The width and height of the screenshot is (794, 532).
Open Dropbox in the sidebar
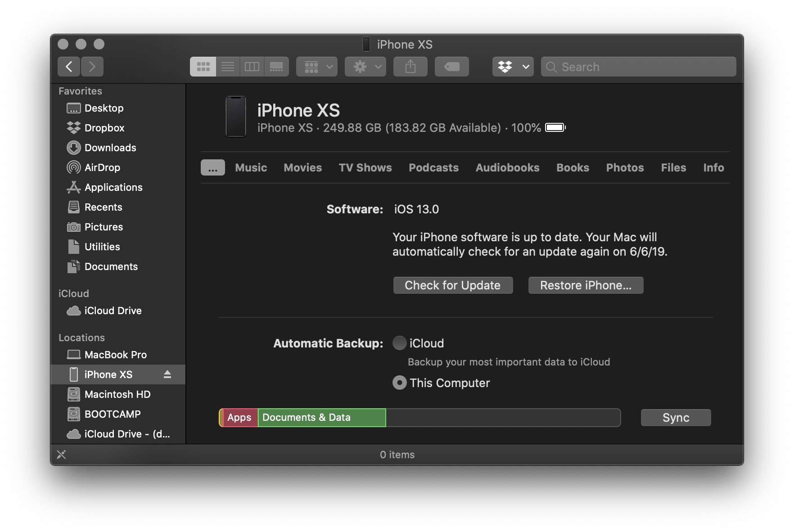coord(118,128)
